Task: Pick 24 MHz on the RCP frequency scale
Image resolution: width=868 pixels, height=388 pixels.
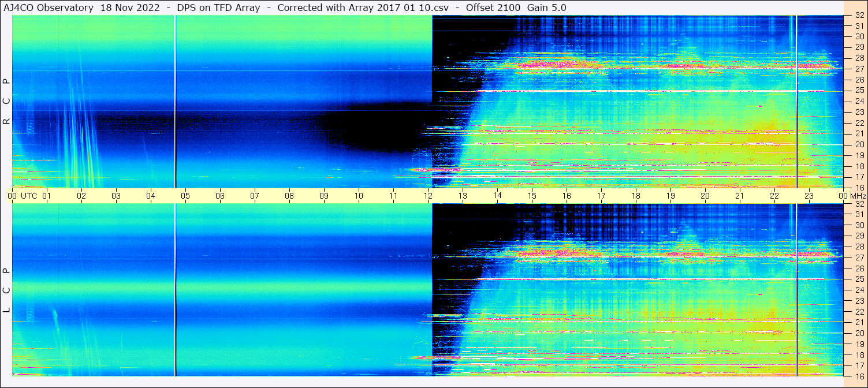Action: [x=859, y=101]
